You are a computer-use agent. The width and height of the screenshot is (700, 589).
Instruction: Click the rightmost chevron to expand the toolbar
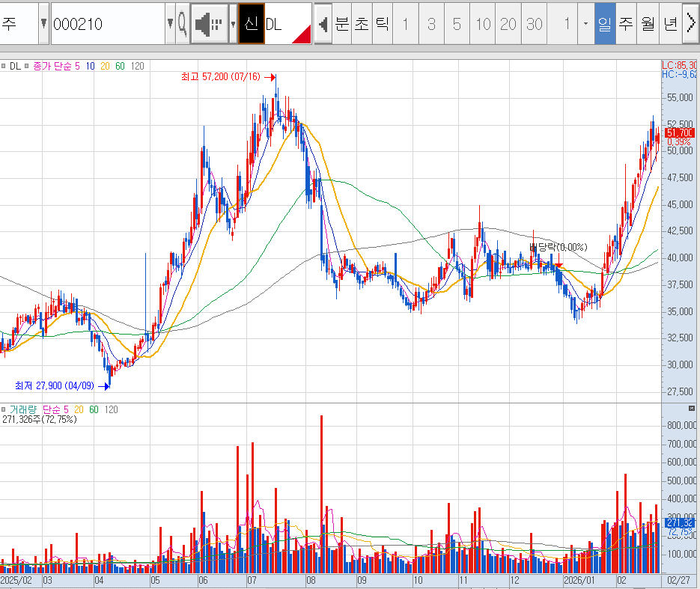(x=692, y=22)
